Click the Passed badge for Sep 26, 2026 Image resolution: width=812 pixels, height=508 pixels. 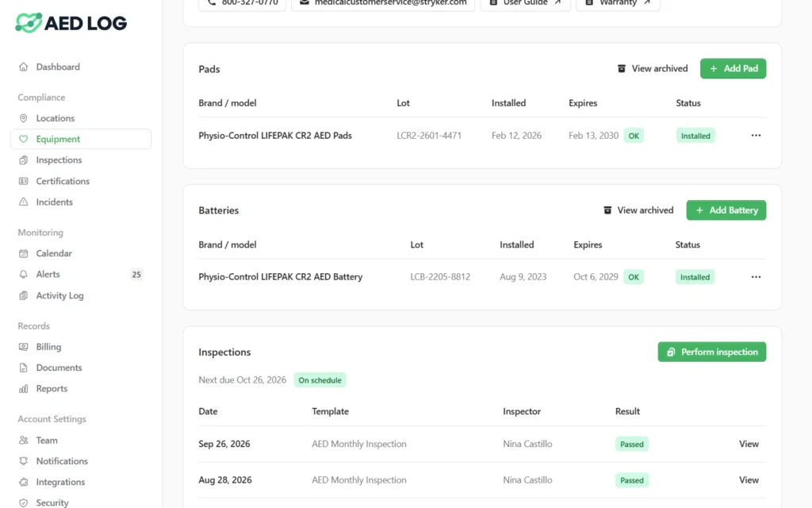coord(632,444)
